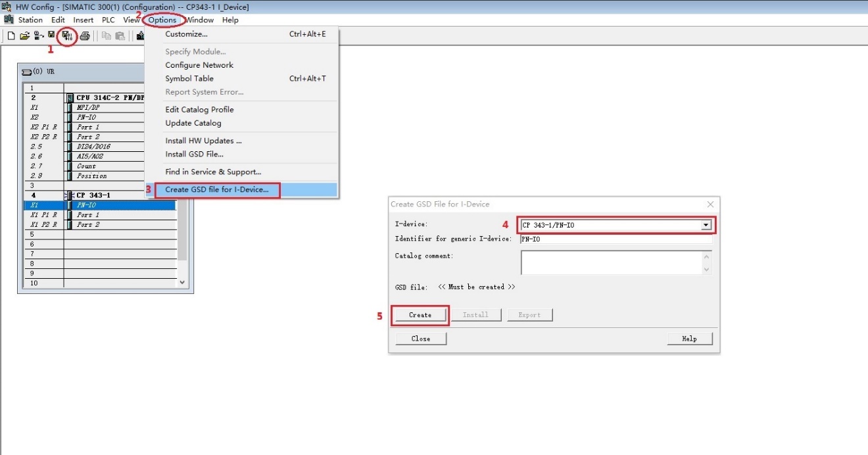Screen dimensions: 868x455
Task: Click the Paste toolbar icon
Action: (120, 36)
